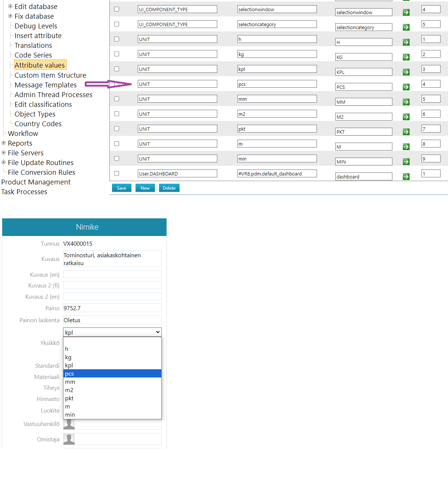Click the New button
Viewport: 448px width, 485px height.
(145, 188)
